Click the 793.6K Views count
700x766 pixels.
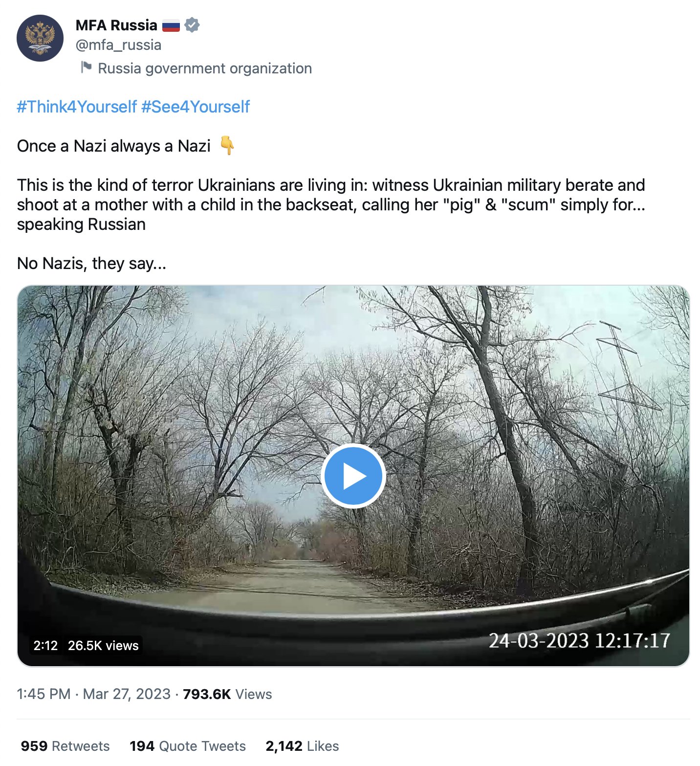[x=227, y=694]
